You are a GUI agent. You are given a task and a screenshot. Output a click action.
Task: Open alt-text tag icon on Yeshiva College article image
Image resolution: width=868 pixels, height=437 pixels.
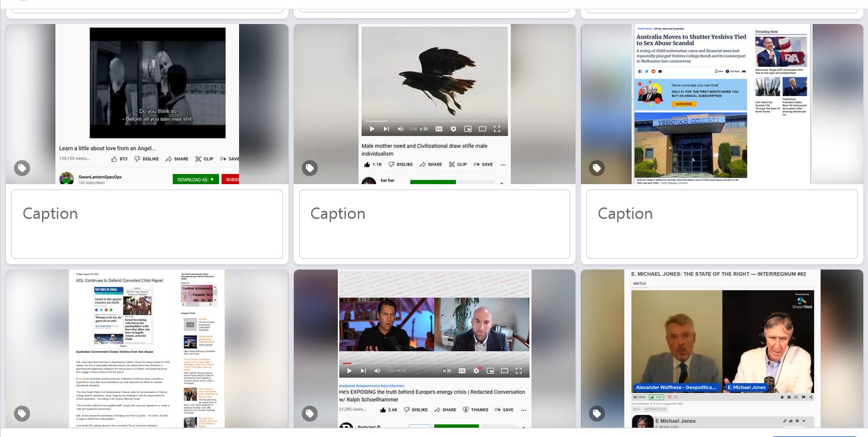point(597,168)
